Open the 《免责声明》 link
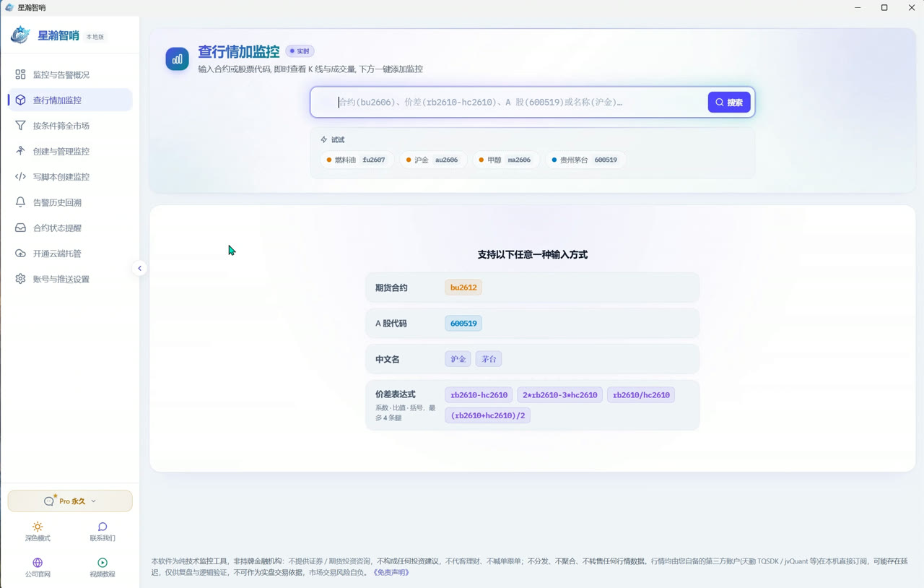Screen dimensions: 924x588 391,572
